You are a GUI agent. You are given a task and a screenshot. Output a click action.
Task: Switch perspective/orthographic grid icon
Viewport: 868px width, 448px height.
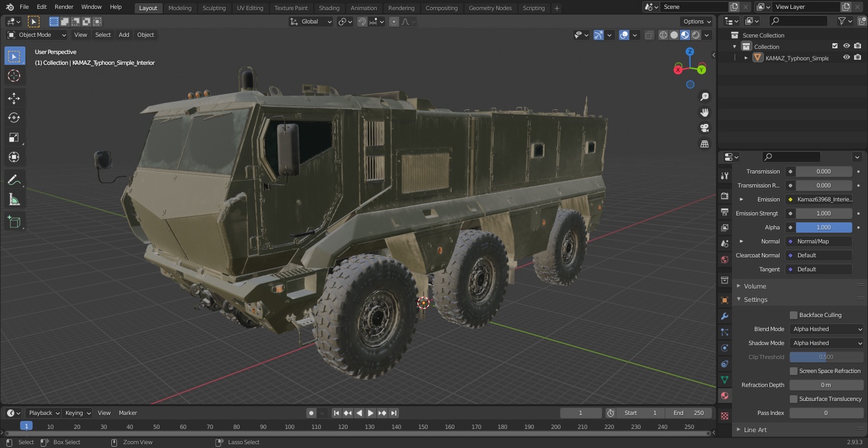tap(705, 144)
